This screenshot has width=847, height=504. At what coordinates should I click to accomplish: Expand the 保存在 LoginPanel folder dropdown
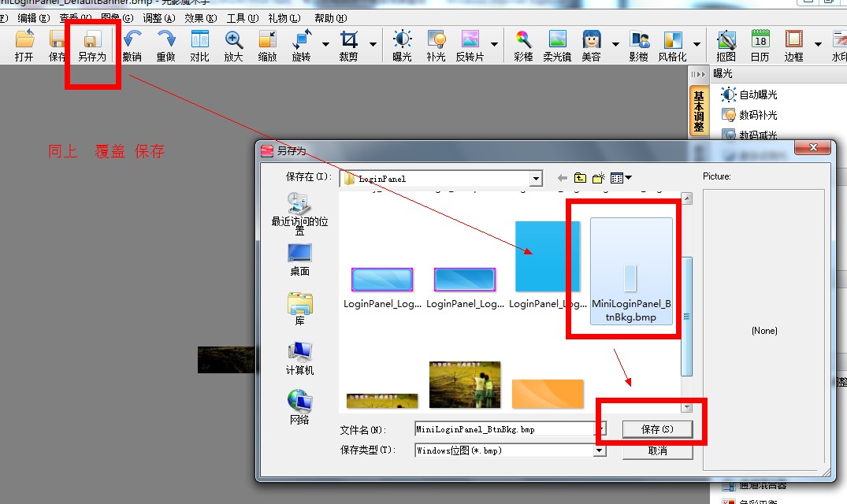[536, 179]
